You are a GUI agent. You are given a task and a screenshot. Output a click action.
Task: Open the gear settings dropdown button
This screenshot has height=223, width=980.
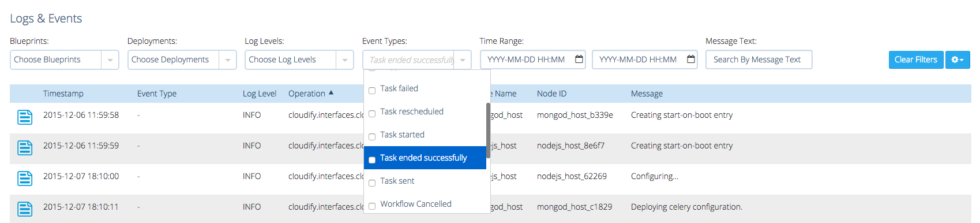point(958,60)
